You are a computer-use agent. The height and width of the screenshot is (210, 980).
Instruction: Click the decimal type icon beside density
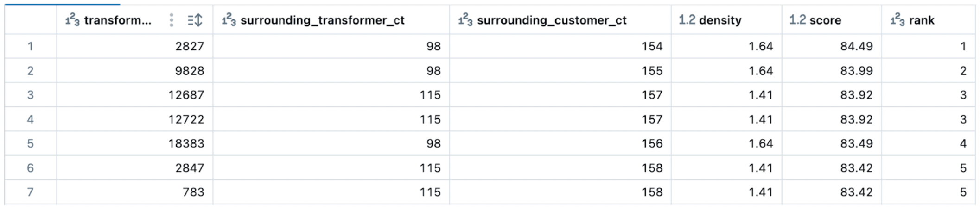click(687, 20)
